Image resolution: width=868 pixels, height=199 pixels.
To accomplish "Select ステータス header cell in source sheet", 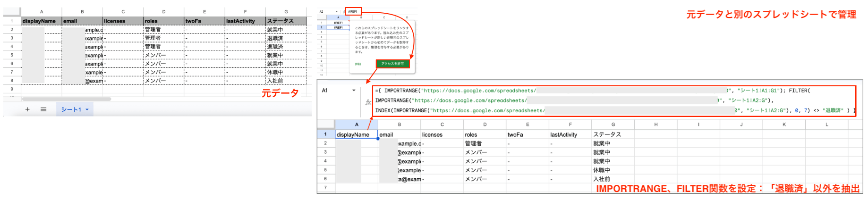I will coord(286,21).
